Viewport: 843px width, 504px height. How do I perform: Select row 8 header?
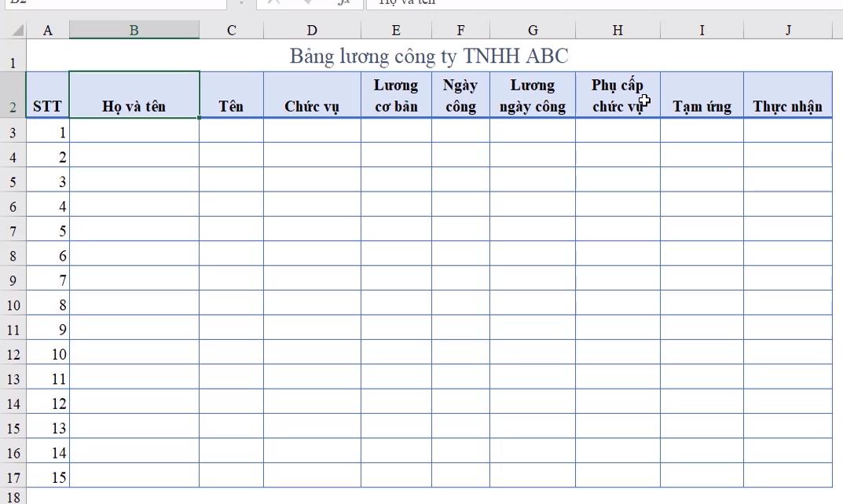[13, 254]
